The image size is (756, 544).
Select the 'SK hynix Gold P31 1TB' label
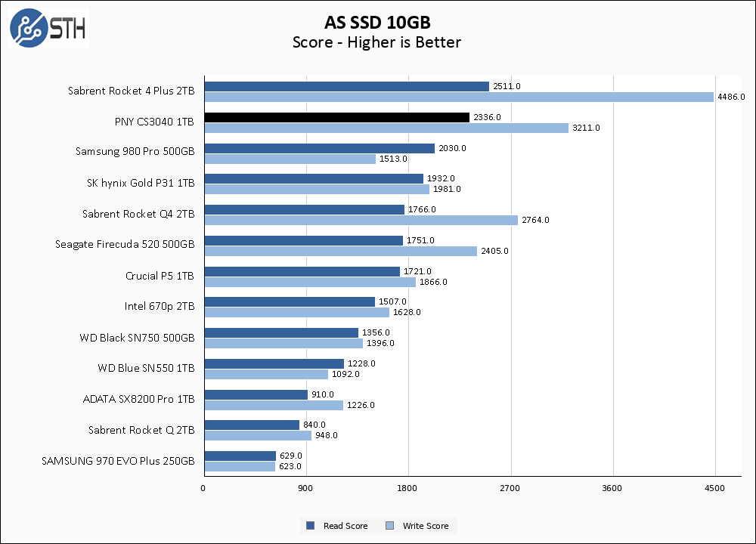141,183
